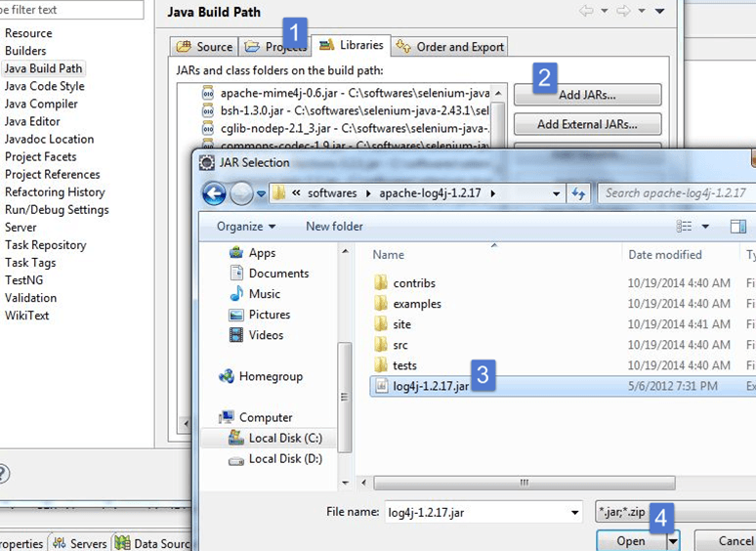Click the search apache-log4j-1.2.17 field
Image resolution: width=756 pixels, height=551 pixels.
coord(674,193)
